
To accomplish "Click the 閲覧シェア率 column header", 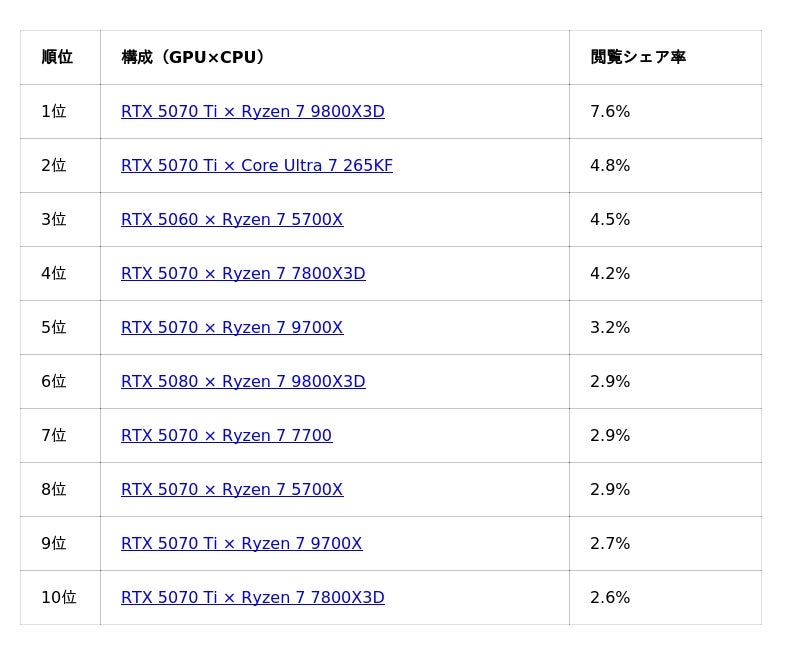I will point(638,57).
